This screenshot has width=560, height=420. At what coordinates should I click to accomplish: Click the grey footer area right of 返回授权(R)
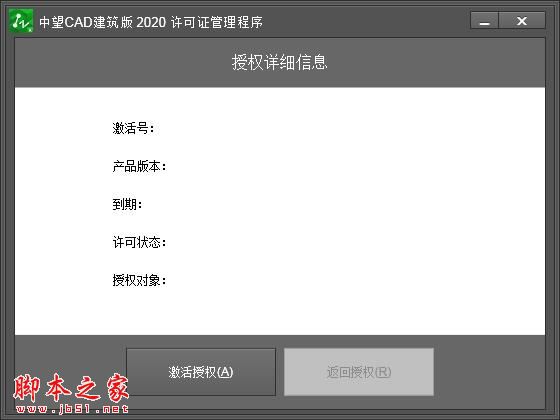coord(489,372)
